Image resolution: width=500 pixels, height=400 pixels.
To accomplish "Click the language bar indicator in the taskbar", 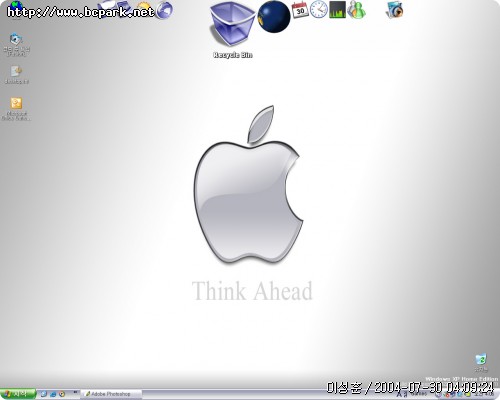I will (403, 395).
